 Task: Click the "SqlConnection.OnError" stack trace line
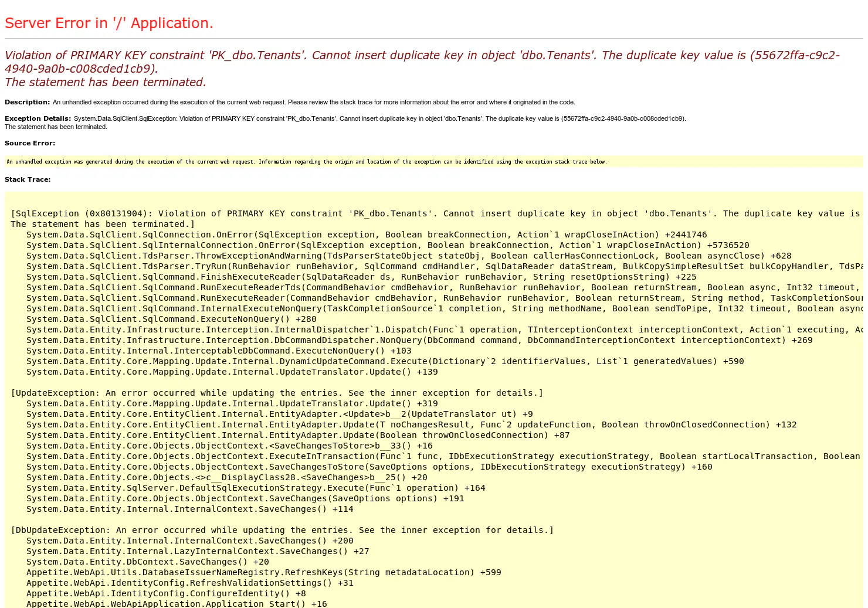pos(367,235)
